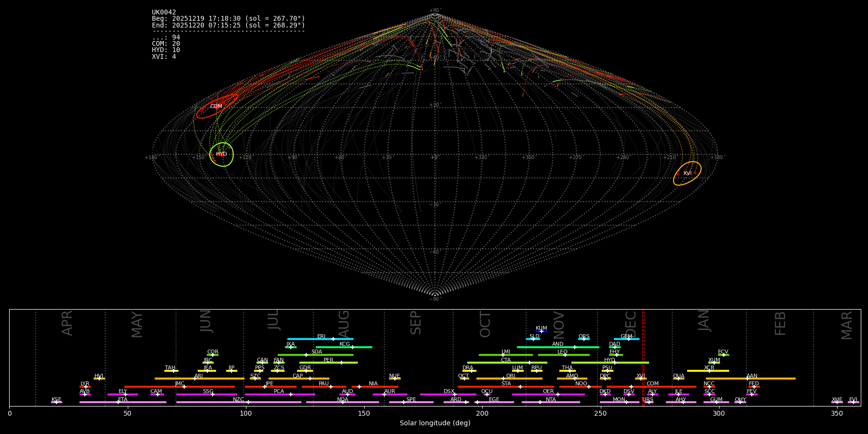Select the pink NZC shower bar
The width and height of the screenshot is (868, 434).
tap(239, 402)
